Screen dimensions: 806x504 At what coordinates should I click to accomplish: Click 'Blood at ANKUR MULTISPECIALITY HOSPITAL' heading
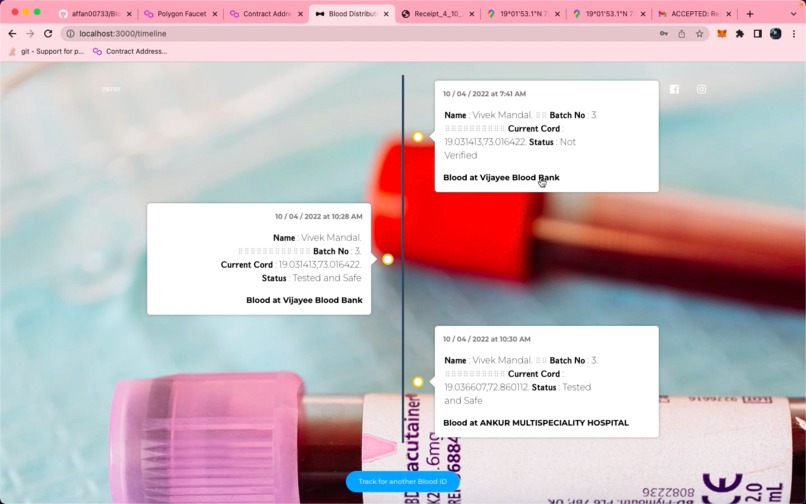pos(536,423)
